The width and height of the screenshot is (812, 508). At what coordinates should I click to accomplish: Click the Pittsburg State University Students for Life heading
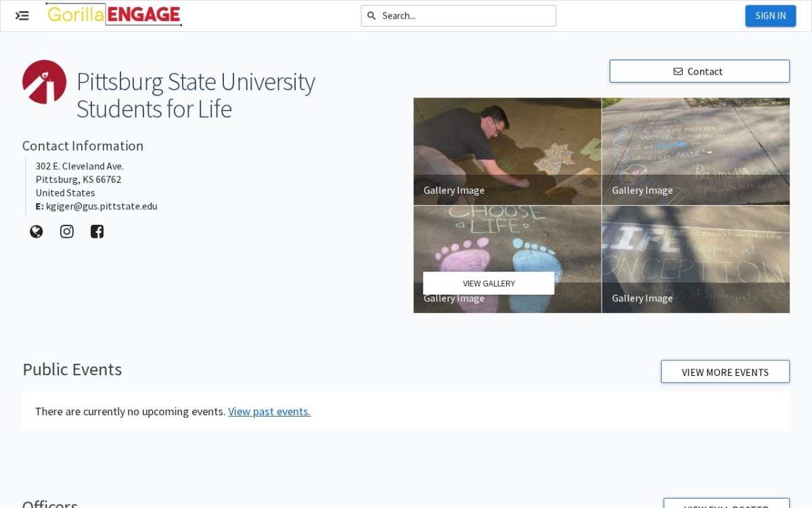(x=196, y=95)
